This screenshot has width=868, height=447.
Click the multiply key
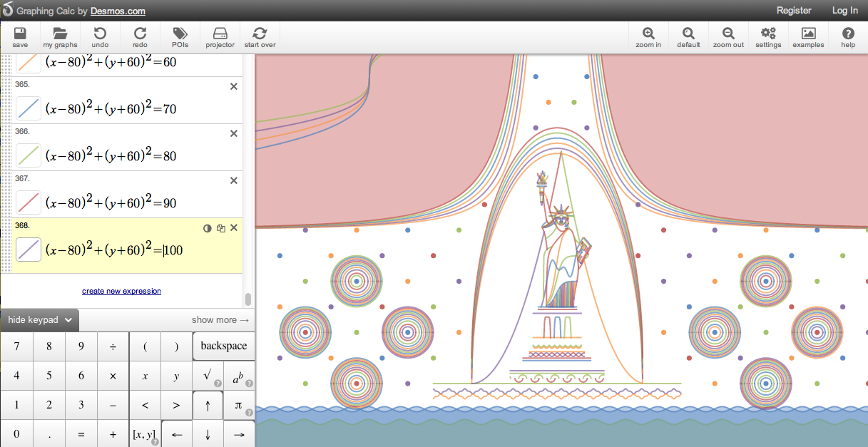[x=113, y=376]
